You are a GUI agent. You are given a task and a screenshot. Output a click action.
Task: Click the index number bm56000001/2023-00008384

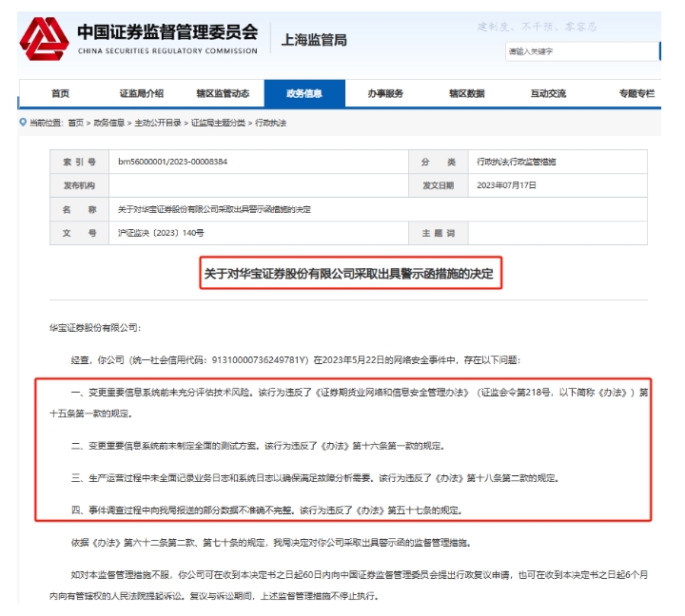point(173,163)
